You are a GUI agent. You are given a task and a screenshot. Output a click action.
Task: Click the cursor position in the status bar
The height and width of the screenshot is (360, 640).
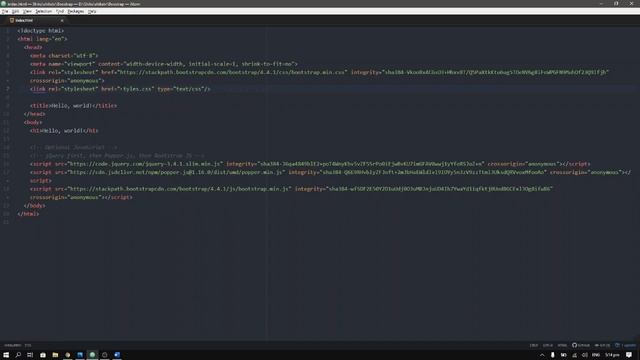(x=28, y=345)
